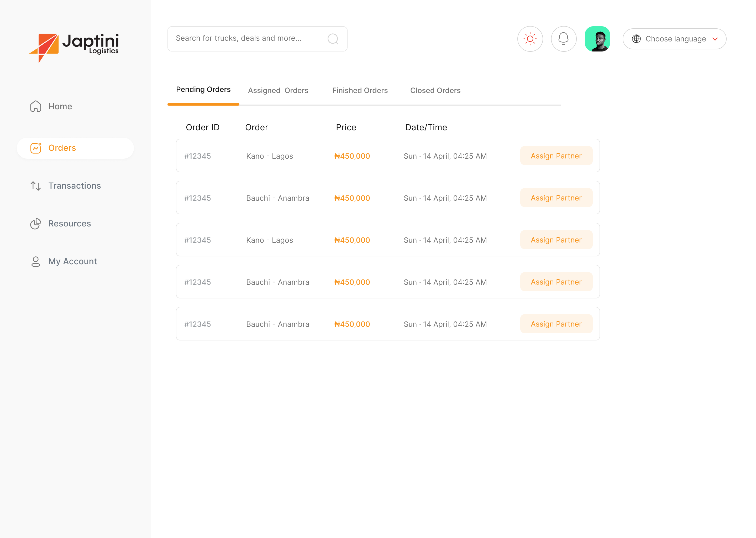Toggle the light mode sun button
Screen dimensions: 756x538
(x=530, y=39)
